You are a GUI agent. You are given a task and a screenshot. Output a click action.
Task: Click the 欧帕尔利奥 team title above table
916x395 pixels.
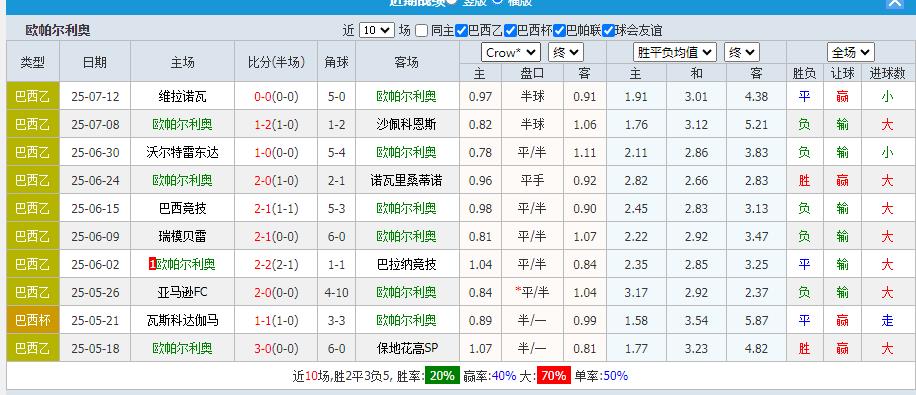click(58, 30)
